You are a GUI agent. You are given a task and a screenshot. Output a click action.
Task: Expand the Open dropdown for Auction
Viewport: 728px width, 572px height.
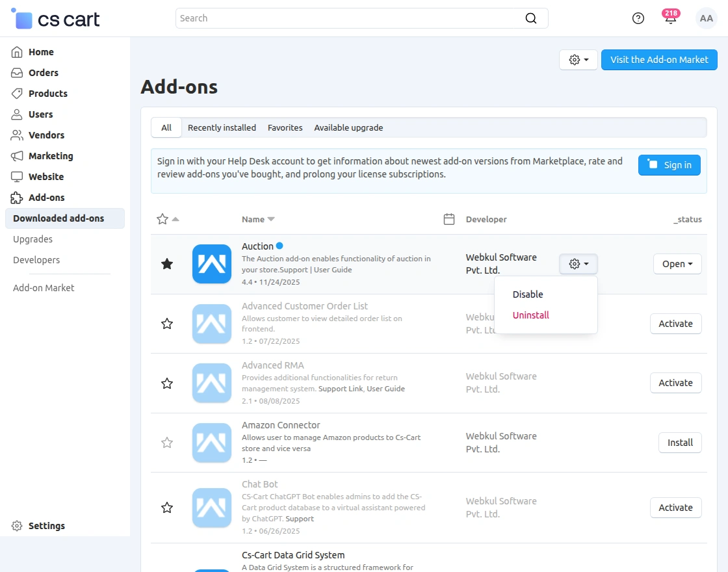pyautogui.click(x=677, y=264)
